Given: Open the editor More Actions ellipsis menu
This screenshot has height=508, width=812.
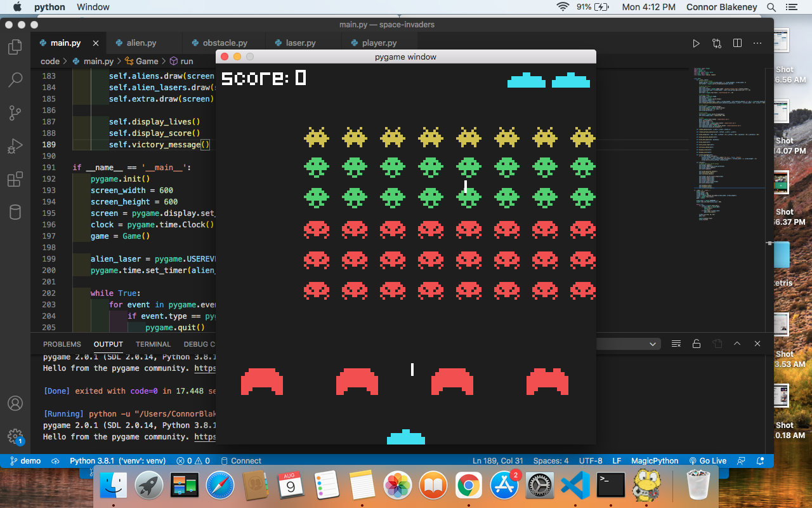Looking at the screenshot, I should coord(757,43).
